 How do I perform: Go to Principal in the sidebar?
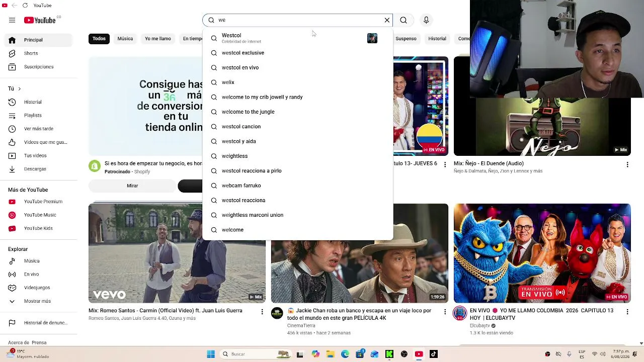click(x=39, y=40)
